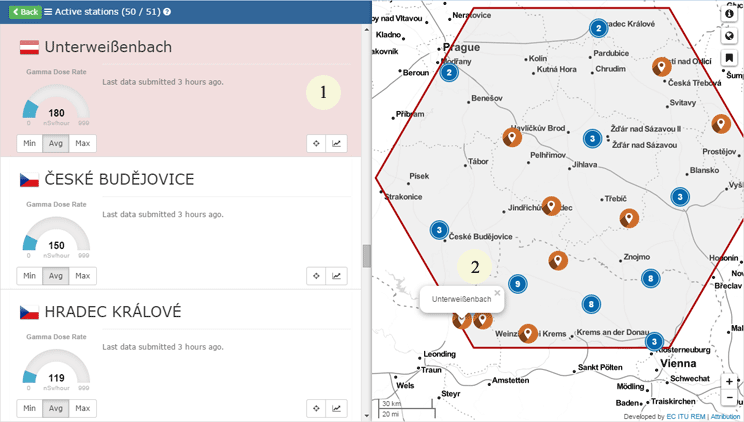The image size is (744, 422).
Task: Open the chart for HRADEC KRÁLOVÉ station
Action: click(336, 408)
